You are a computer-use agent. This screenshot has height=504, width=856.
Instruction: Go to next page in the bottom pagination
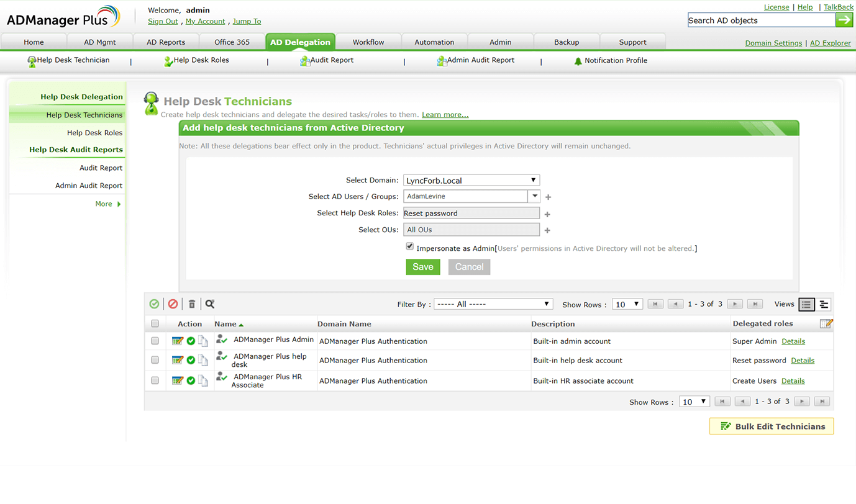click(802, 402)
